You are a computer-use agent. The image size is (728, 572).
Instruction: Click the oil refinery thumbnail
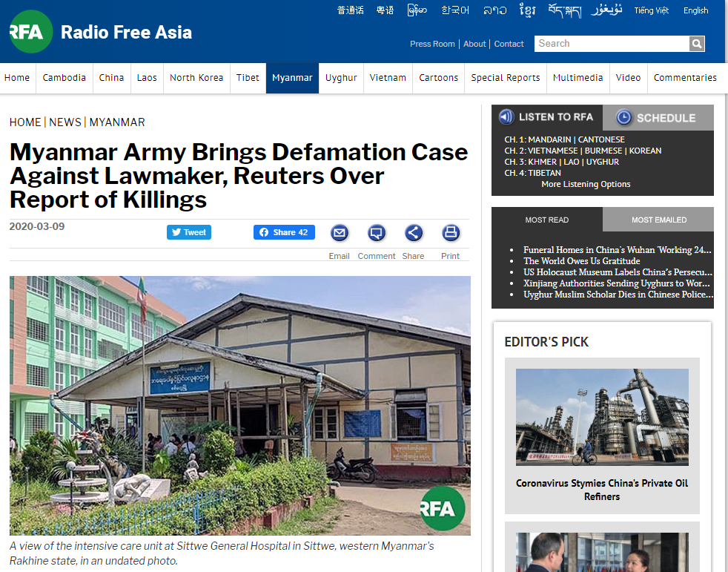pyautogui.click(x=602, y=417)
